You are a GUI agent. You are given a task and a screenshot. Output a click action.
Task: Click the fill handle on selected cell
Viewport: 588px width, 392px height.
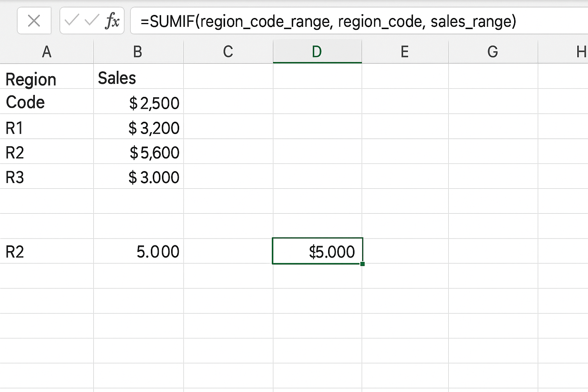click(x=363, y=264)
